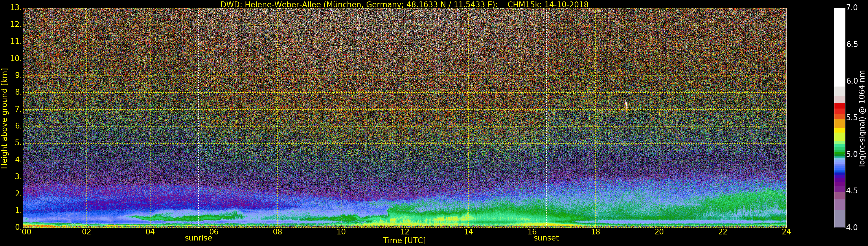Select height axis tick label "11."
The height and width of the screenshot is (246, 868).
coord(16,42)
